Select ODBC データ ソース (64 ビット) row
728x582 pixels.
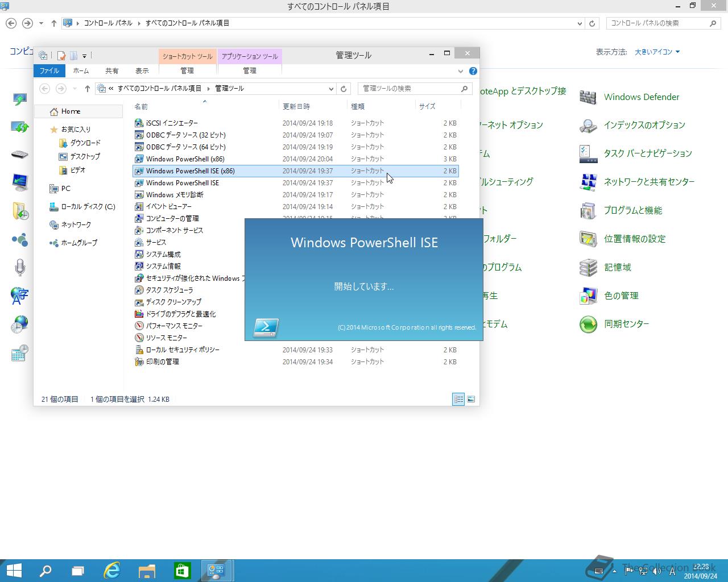pos(296,147)
